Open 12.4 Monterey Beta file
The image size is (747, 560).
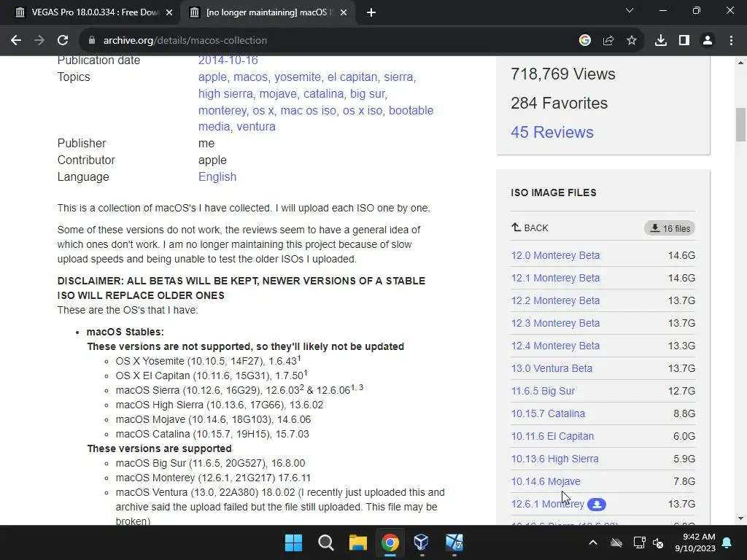555,346
